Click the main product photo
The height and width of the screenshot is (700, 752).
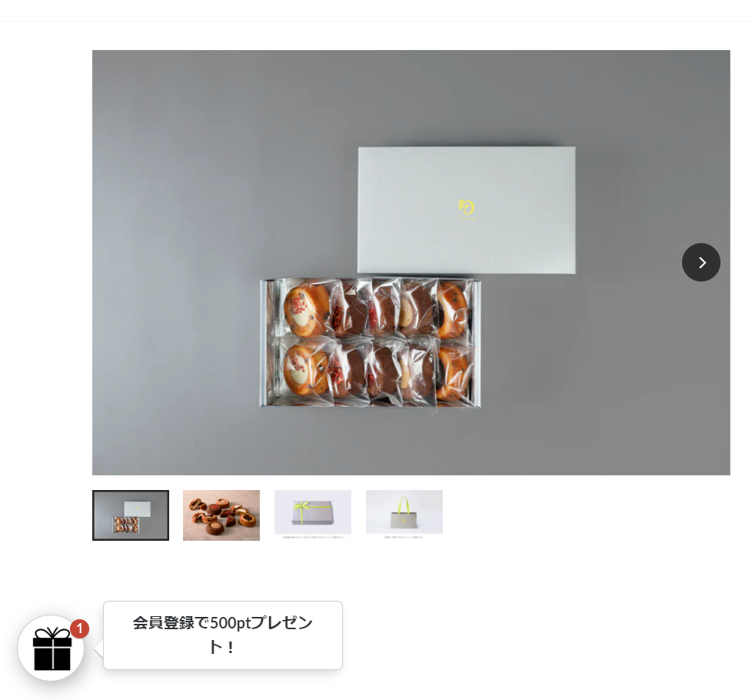point(411,262)
